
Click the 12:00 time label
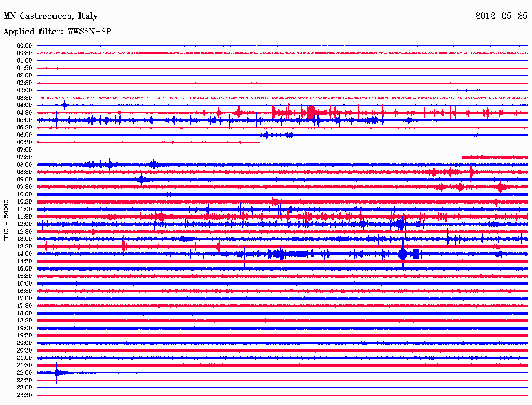pos(24,224)
